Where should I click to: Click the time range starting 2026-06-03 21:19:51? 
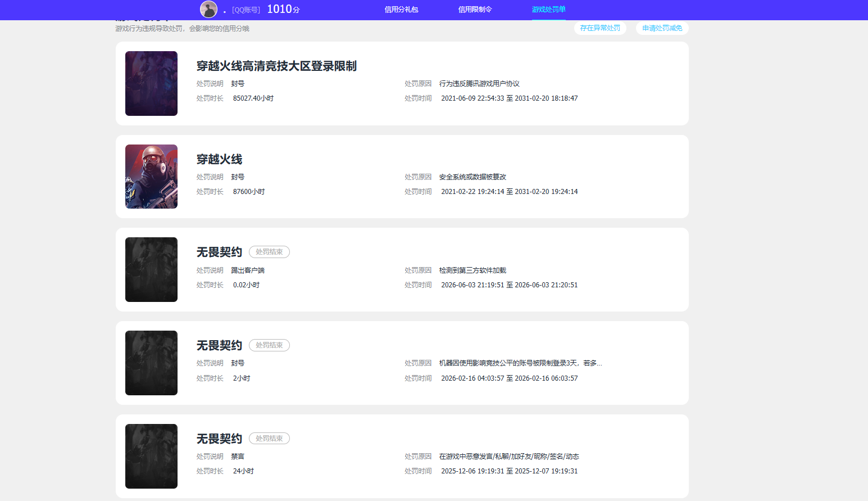tap(510, 285)
